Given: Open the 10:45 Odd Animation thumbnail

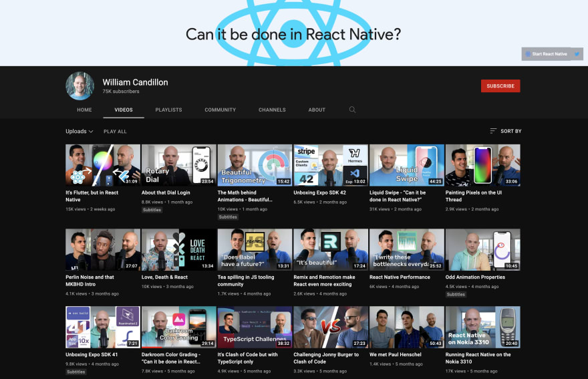Looking at the screenshot, I should [482, 249].
